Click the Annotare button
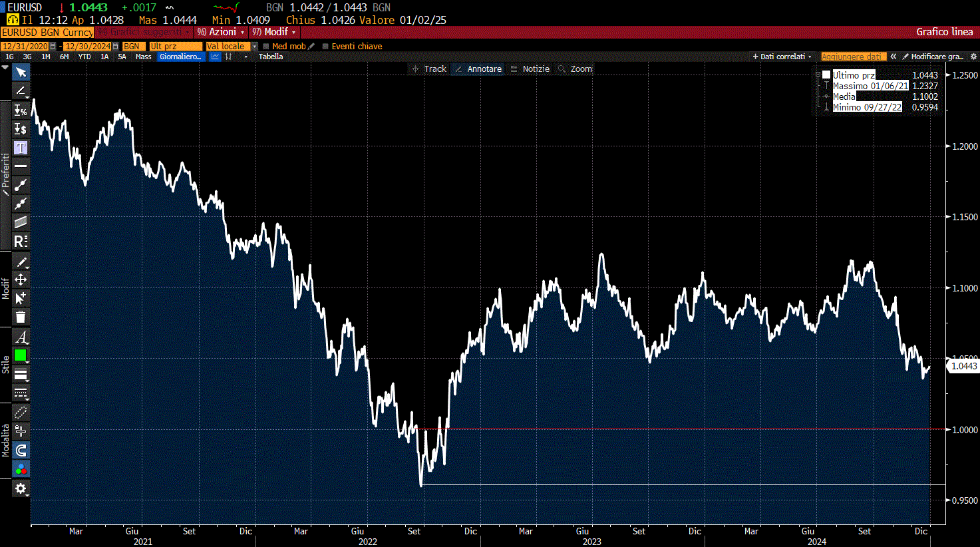This screenshot has height=547, width=980. pos(478,69)
